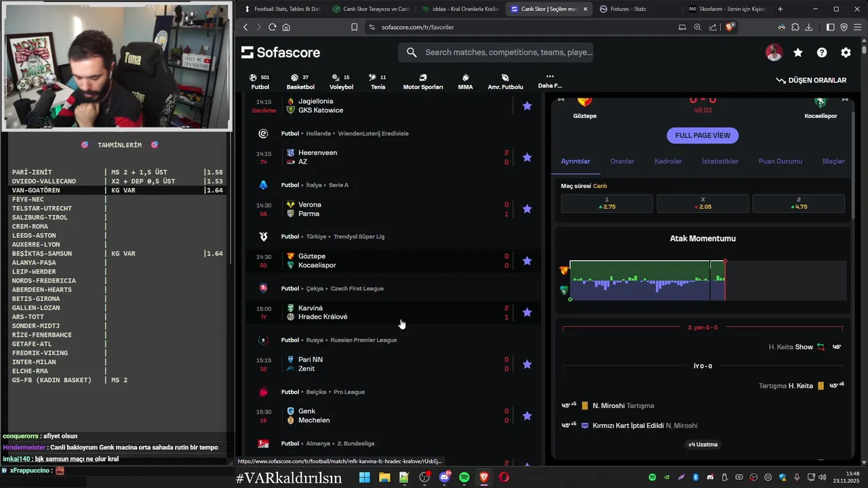Open a new browser tab
This screenshot has width=868, height=488.
780,9
